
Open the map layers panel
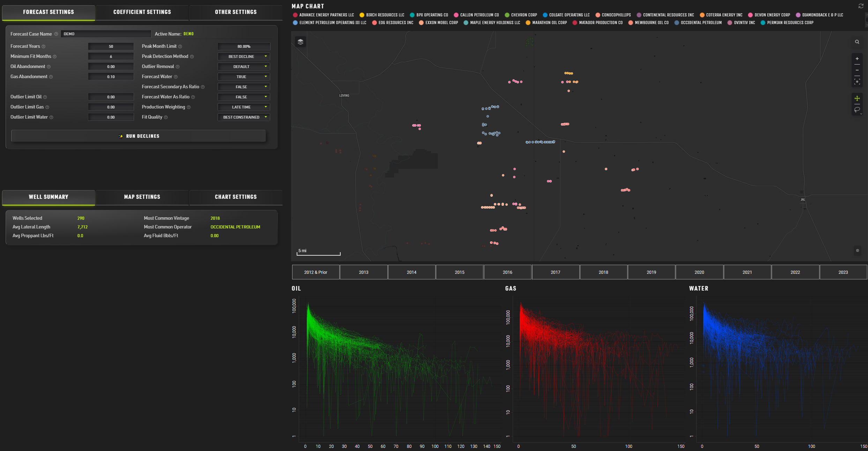(301, 42)
